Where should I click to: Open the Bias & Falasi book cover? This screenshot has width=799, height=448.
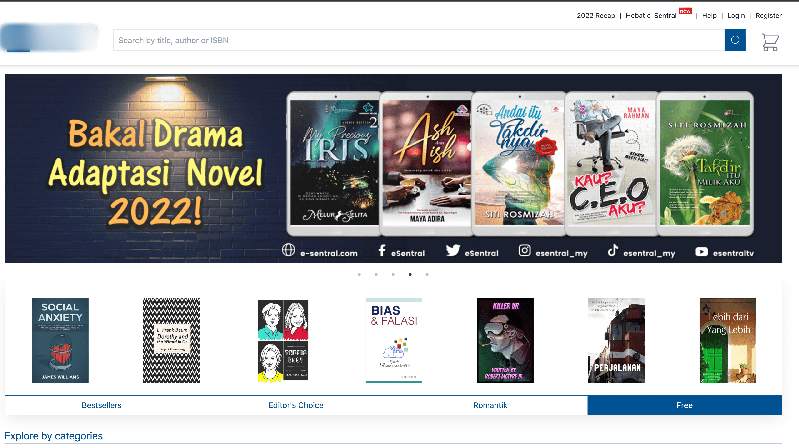pos(394,340)
